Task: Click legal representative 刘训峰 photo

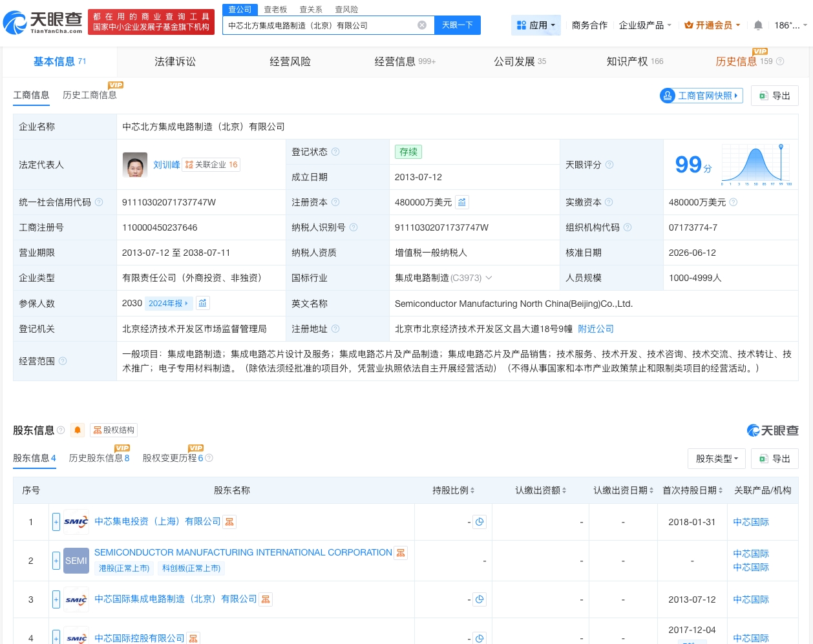Action: pos(135,165)
